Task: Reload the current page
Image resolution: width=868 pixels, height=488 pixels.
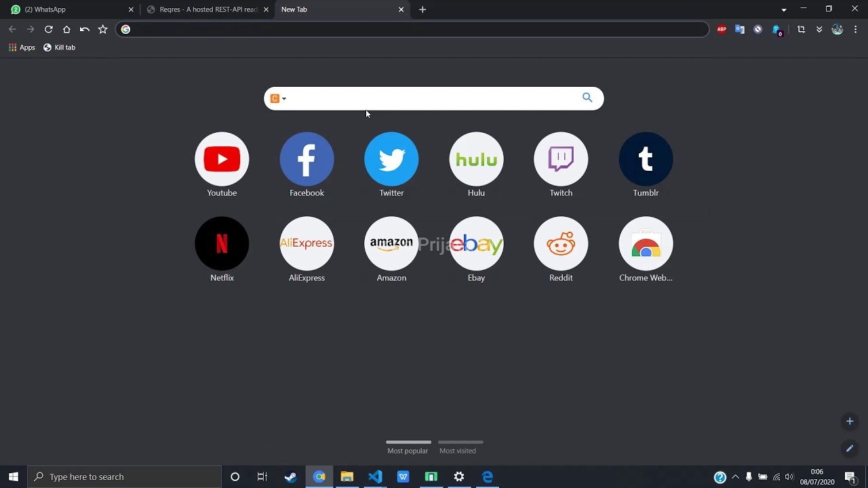Action: tap(48, 29)
